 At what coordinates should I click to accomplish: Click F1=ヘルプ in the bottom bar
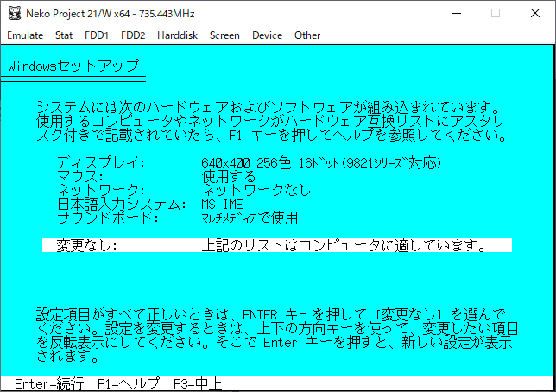coord(129,384)
